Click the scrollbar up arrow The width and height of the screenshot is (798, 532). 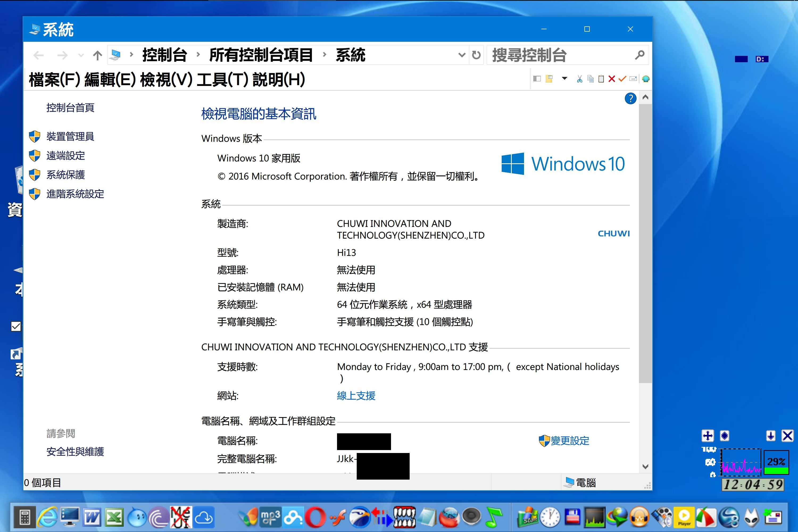(645, 98)
